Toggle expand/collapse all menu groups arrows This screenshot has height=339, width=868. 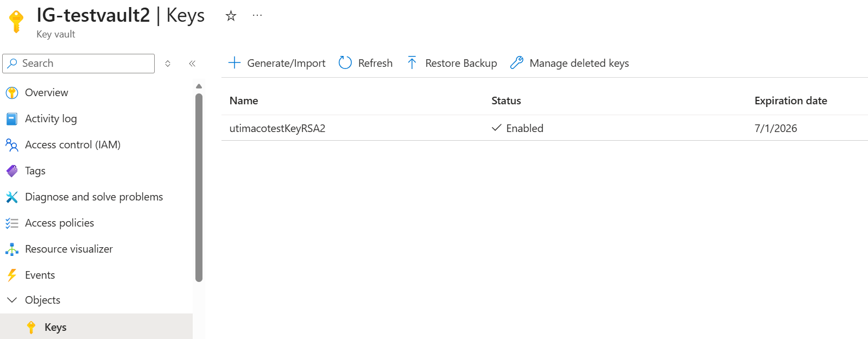(168, 64)
